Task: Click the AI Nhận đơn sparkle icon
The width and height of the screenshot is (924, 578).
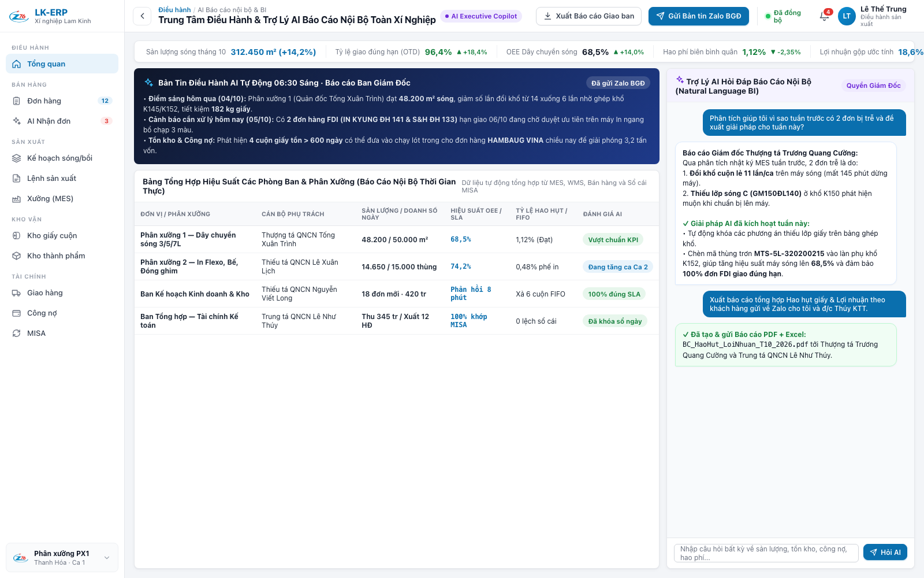Action: [x=17, y=121]
